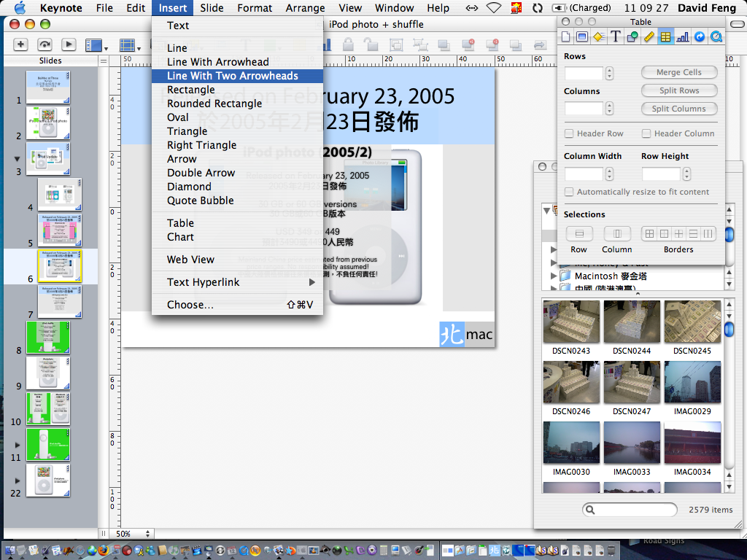The width and height of the screenshot is (747, 560).
Task: Choose Table from the Insert menu
Action: (237, 223)
